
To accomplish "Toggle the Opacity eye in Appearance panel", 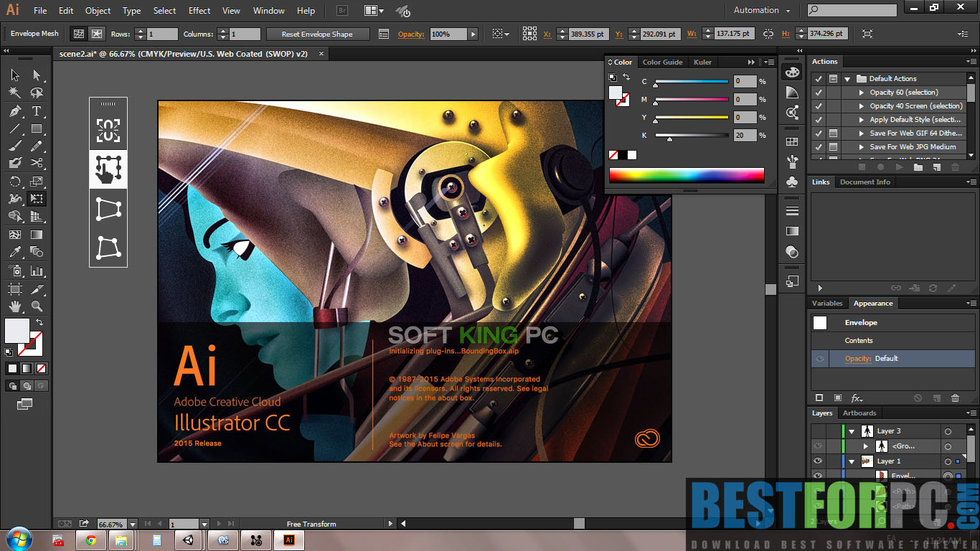I will [x=819, y=359].
